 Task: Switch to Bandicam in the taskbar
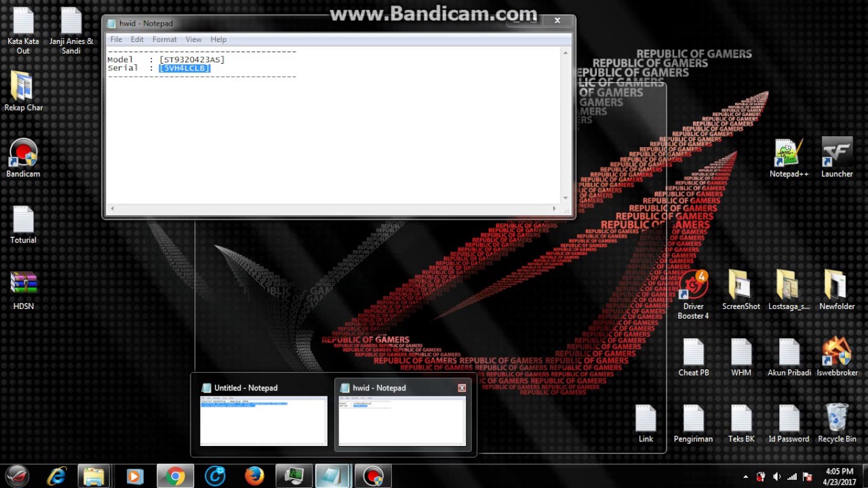(x=372, y=476)
